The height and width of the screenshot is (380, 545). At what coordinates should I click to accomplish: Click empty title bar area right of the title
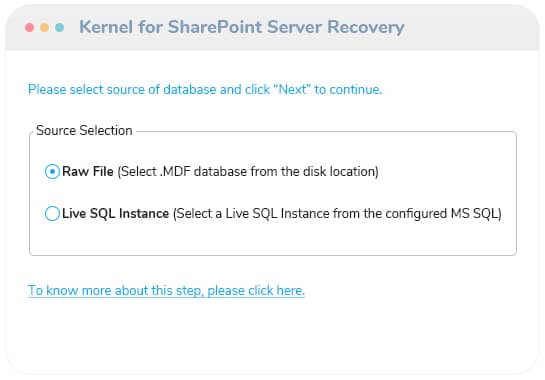tap(469, 28)
